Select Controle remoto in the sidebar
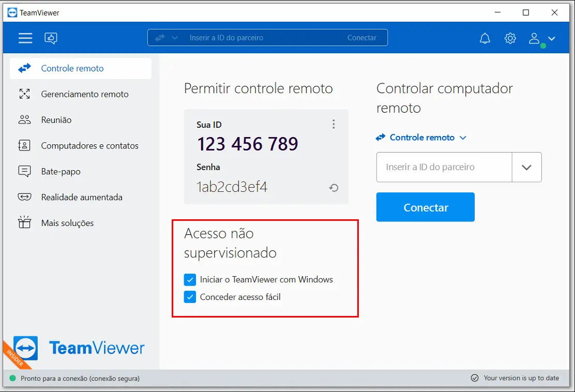Image resolution: width=575 pixels, height=392 pixels. point(81,69)
